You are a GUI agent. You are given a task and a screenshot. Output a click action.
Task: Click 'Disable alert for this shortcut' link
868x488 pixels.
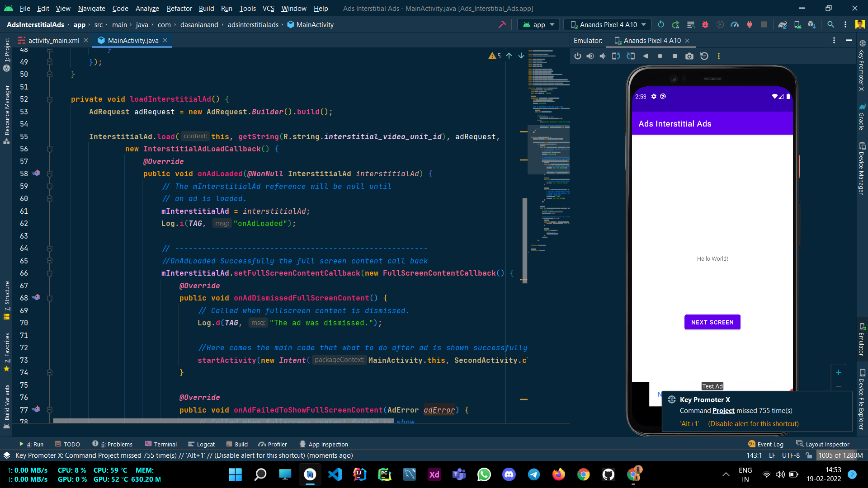[753, 424]
